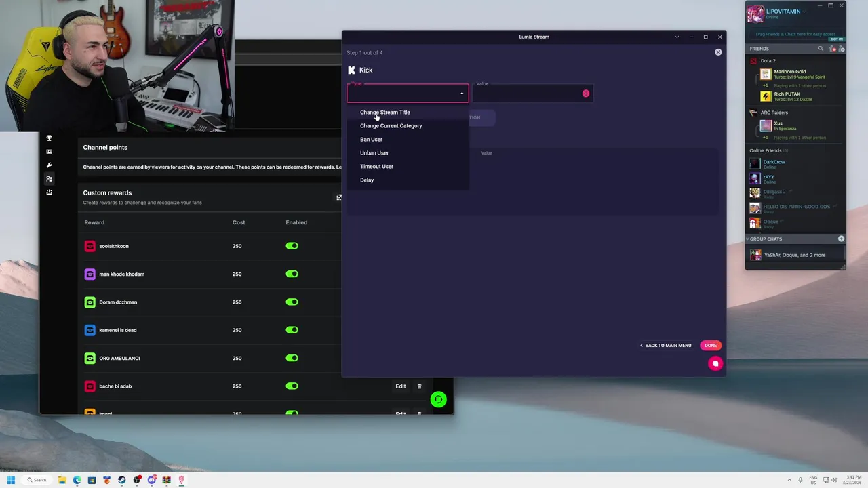Open Lumia Stream title bar dropdown chevron
Viewport: 868px width, 488px height.
tap(677, 37)
